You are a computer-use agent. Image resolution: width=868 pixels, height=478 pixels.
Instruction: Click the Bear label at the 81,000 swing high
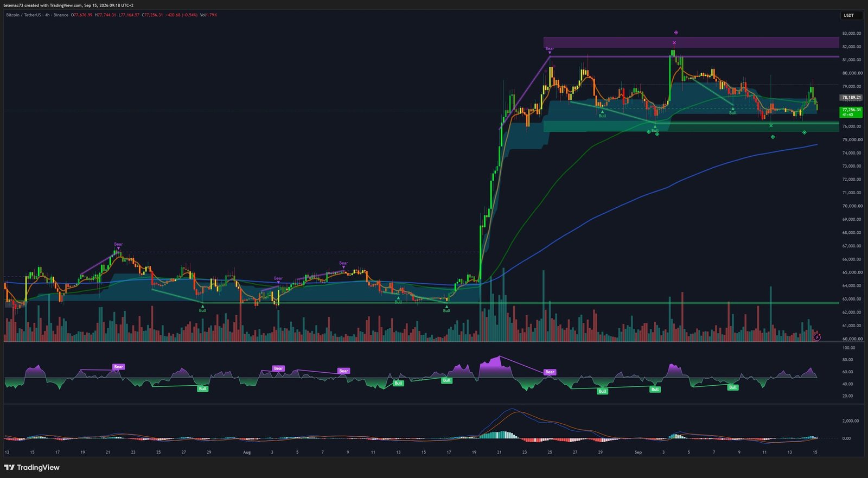coord(550,49)
